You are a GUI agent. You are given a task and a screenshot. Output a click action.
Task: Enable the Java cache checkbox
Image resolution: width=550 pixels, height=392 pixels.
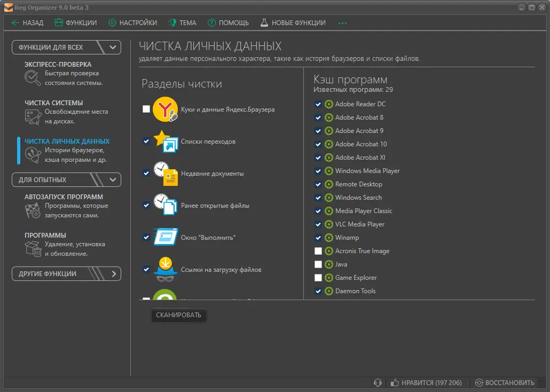point(318,264)
